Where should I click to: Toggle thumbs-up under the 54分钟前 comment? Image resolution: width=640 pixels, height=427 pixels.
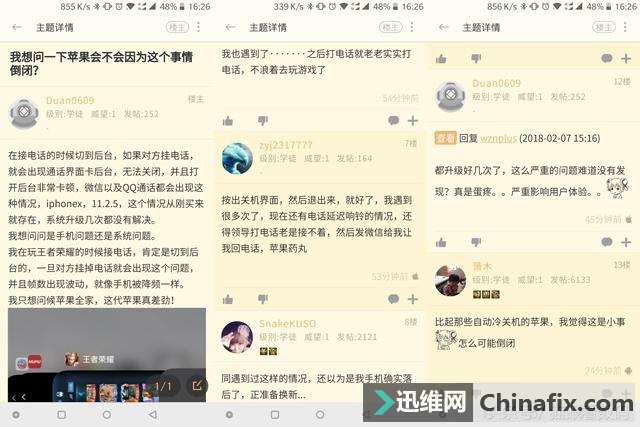(x=228, y=120)
